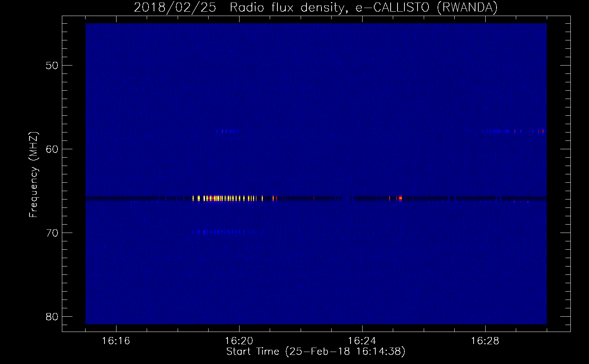589x364 pixels.
Task: Click the 16:24 time tick label
Action: point(362,341)
